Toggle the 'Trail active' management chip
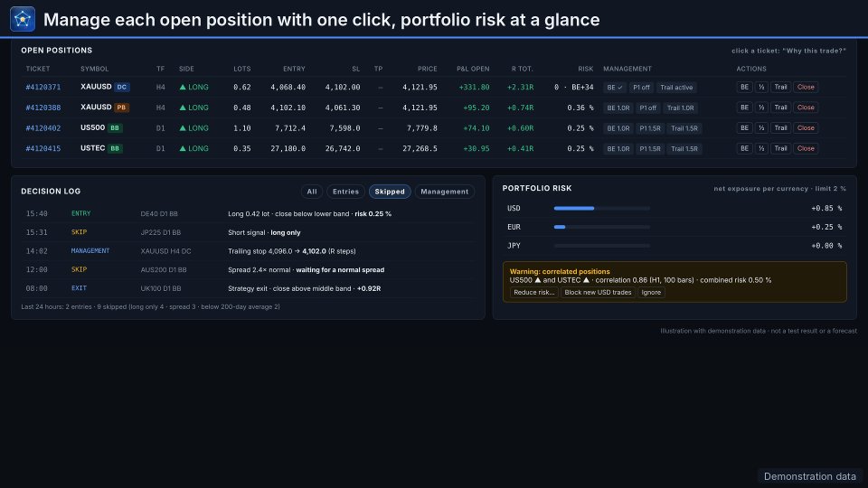The width and height of the screenshot is (868, 488). tap(676, 88)
